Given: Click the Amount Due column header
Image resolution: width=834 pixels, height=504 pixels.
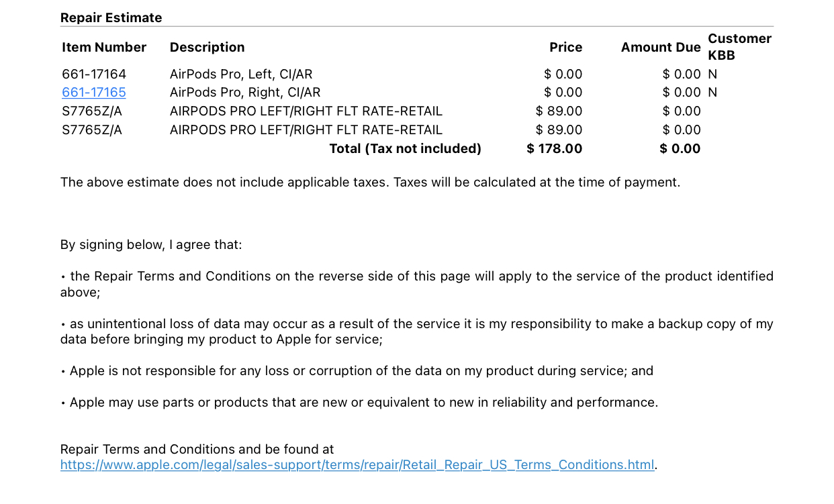Looking at the screenshot, I should [x=661, y=47].
